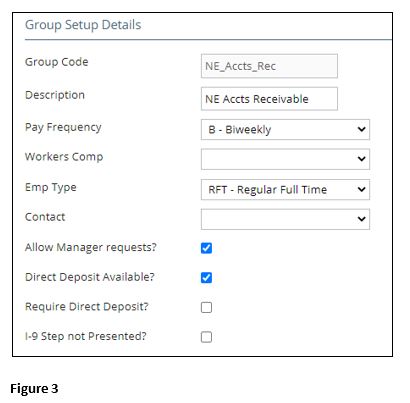This screenshot has width=410, height=403.
Task: Enable Require Direct Deposit checkbox
Action: [206, 307]
